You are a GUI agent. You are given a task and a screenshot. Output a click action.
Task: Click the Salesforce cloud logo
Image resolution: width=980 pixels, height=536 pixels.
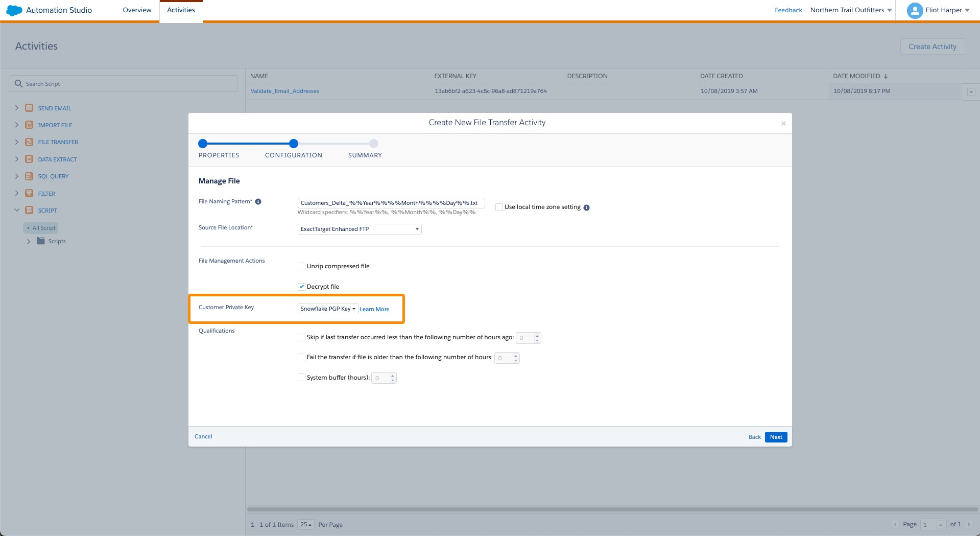(14, 10)
